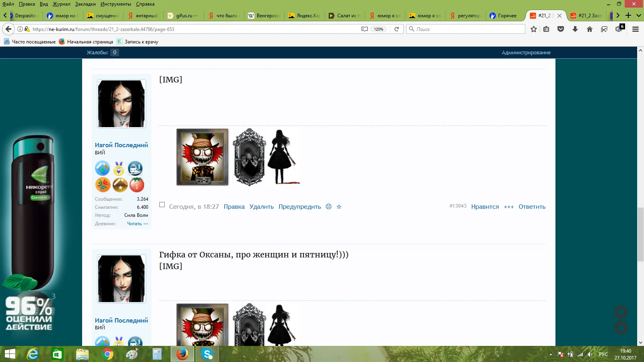Open Firefox hamburger menu
This screenshot has width=644, height=362.
[636, 29]
